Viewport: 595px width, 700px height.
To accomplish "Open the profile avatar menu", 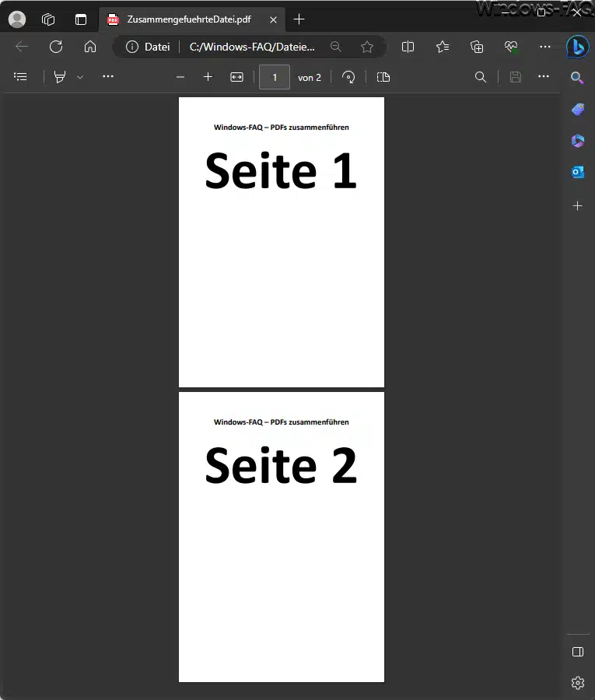I will 17,19.
